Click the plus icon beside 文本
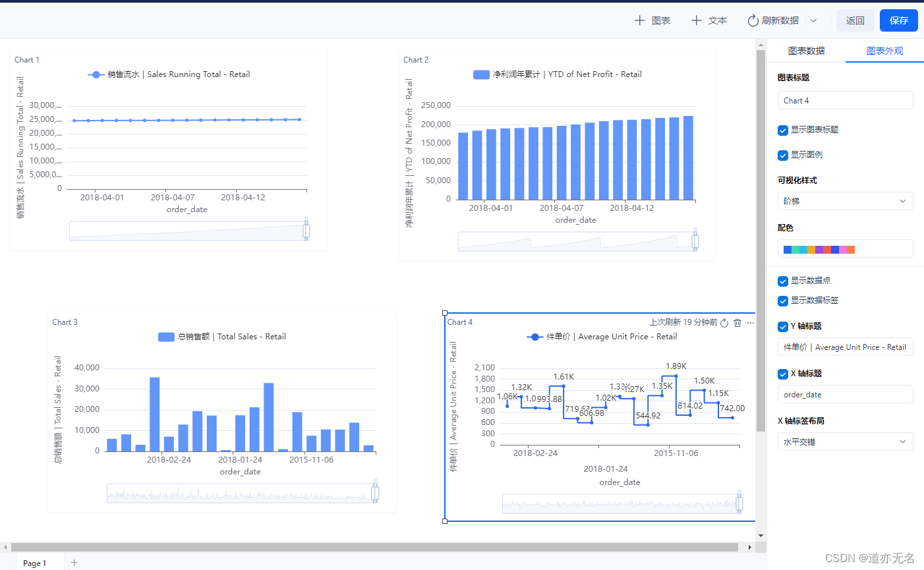This screenshot has height=570, width=924. (696, 20)
